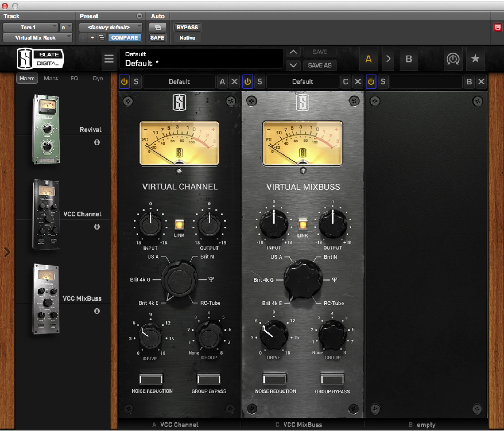
Task: Click the info icon under Revival
Action: 97,142
